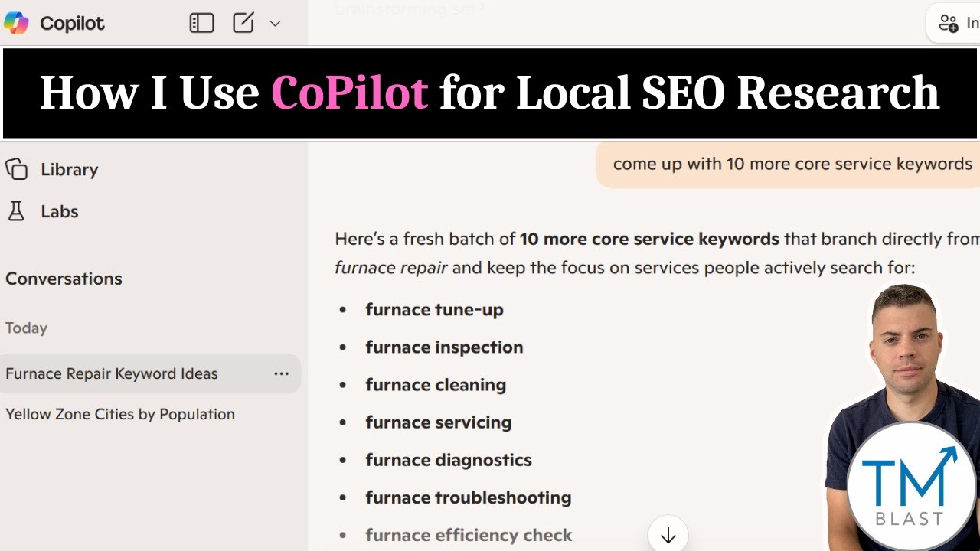Click the 'furnace diagnostics' keyword

pos(449,459)
